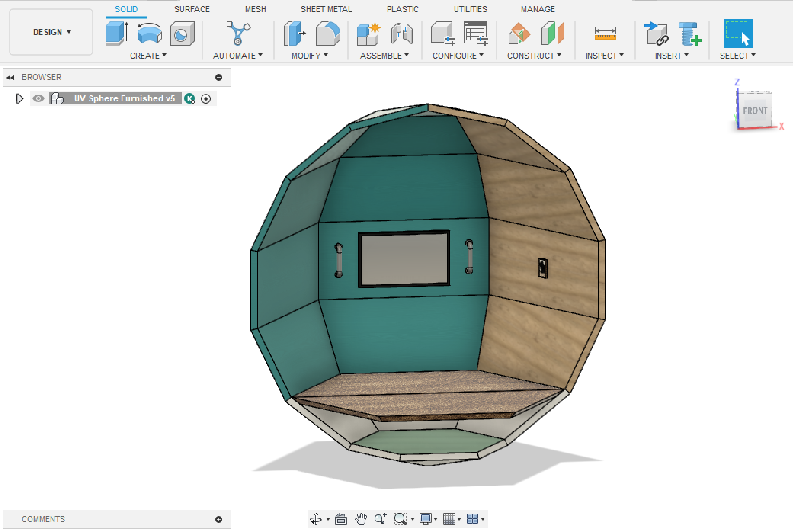Click the FRONT face of the ViewCube
The height and width of the screenshot is (532, 793).
tap(755, 111)
